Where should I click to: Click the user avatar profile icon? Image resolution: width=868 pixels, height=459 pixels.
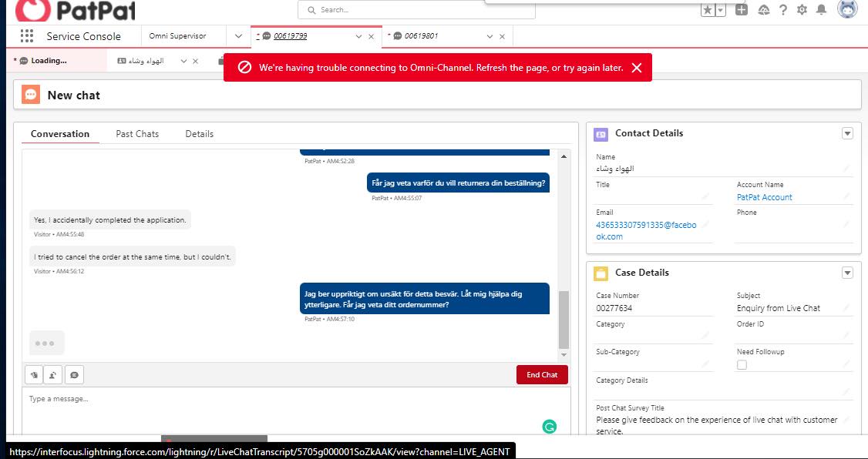pyautogui.click(x=846, y=9)
